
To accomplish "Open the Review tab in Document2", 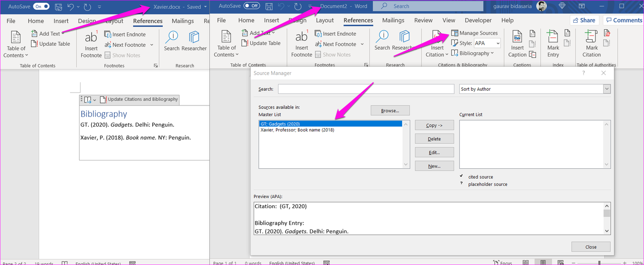I will click(423, 20).
